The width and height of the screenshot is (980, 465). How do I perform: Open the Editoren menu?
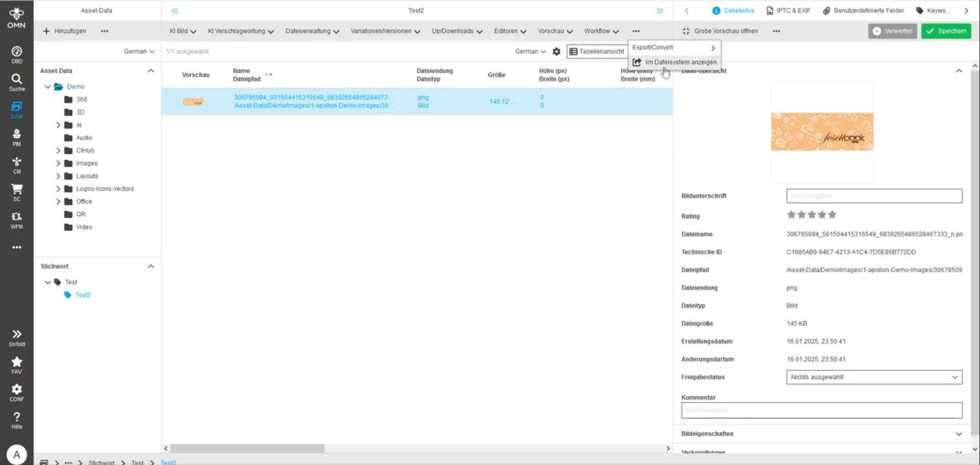point(510,31)
